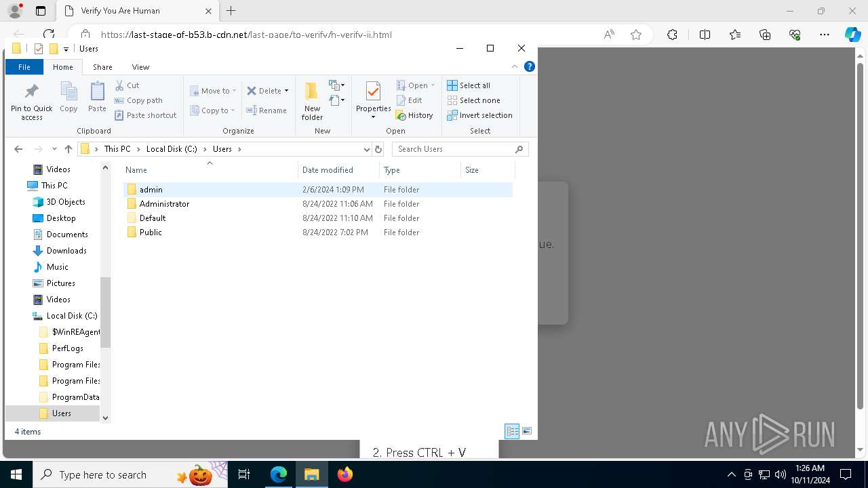Open Firefox from taskbar
Screen dimensions: 868x488
(x=345, y=474)
